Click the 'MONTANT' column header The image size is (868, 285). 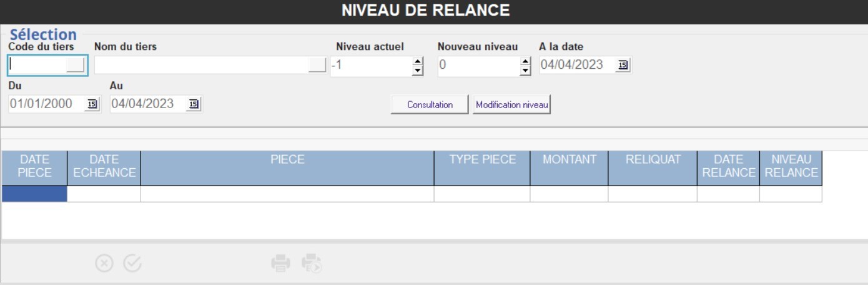[569, 160]
